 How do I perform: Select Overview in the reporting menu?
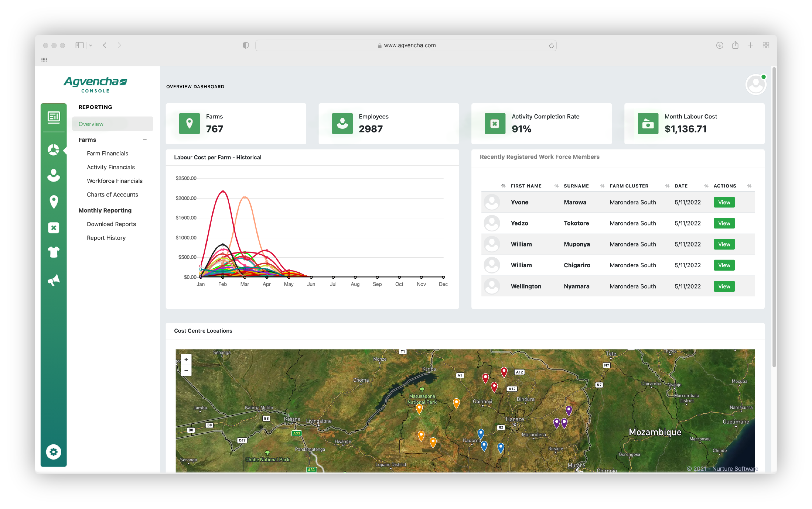coord(91,124)
